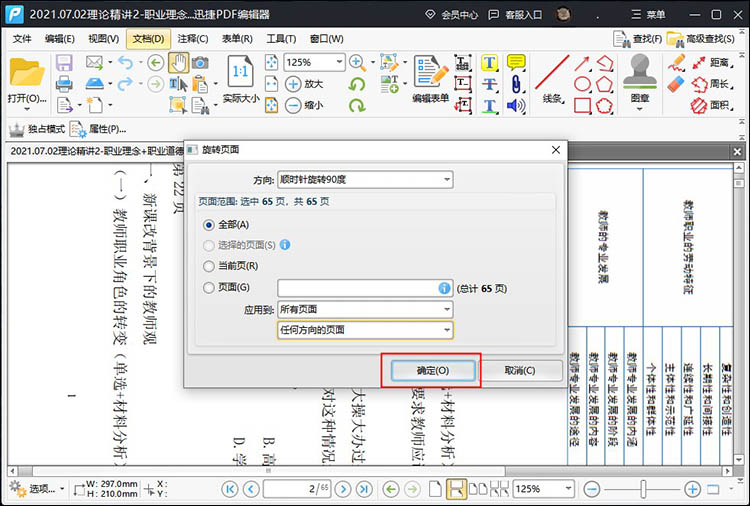Click the status bar zoom minus button

click(x=592, y=489)
